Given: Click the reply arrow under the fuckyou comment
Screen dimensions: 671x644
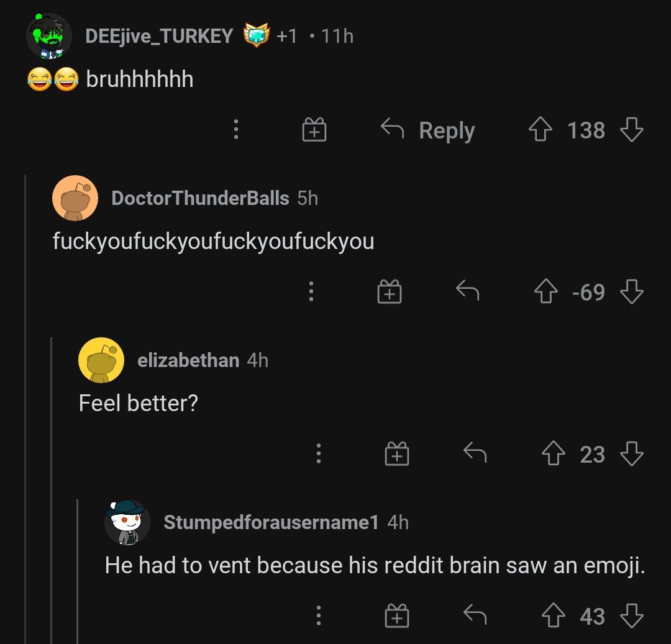Looking at the screenshot, I should click(x=467, y=292).
